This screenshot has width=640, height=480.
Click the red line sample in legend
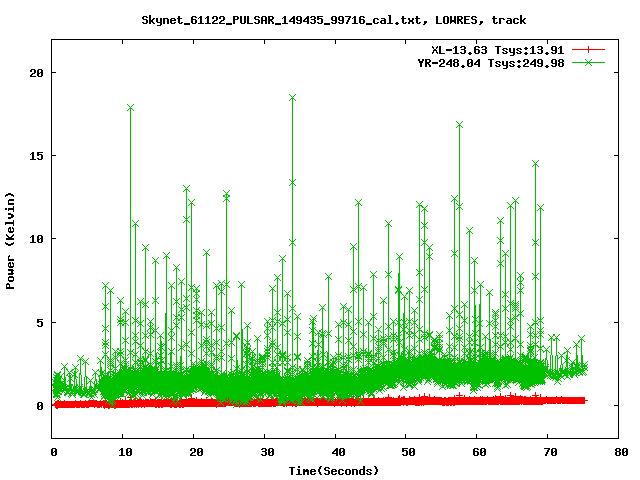pos(591,49)
